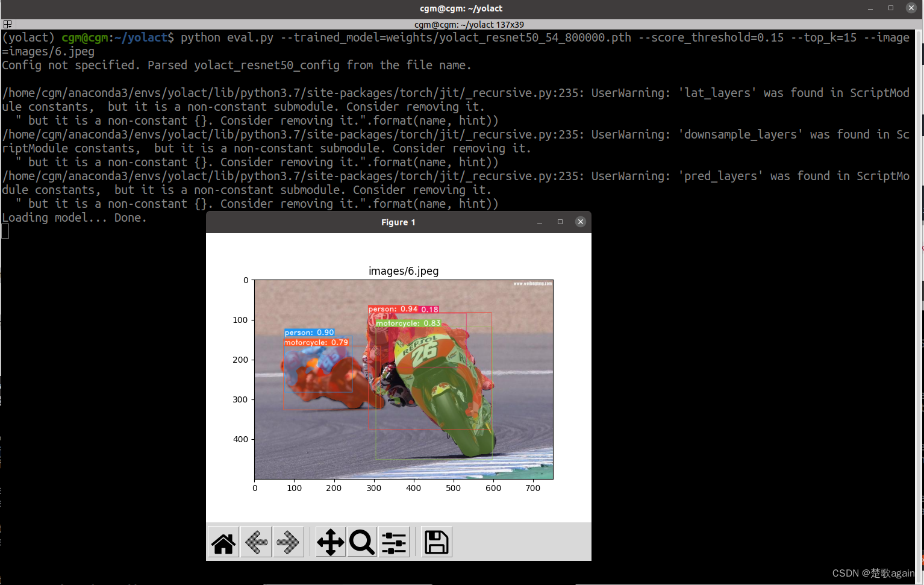The width and height of the screenshot is (924, 585).
Task: Activate the Pan axes tool
Action: pos(330,542)
